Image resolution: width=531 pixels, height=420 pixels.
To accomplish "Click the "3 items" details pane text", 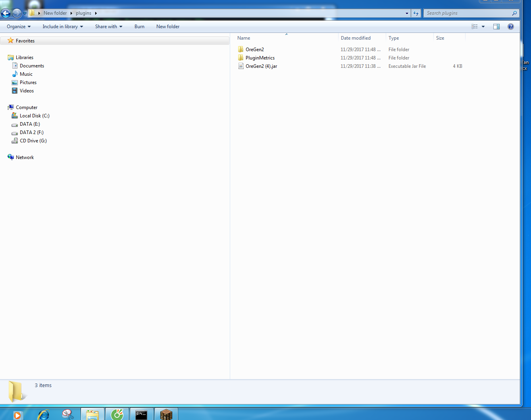I will (43, 385).
